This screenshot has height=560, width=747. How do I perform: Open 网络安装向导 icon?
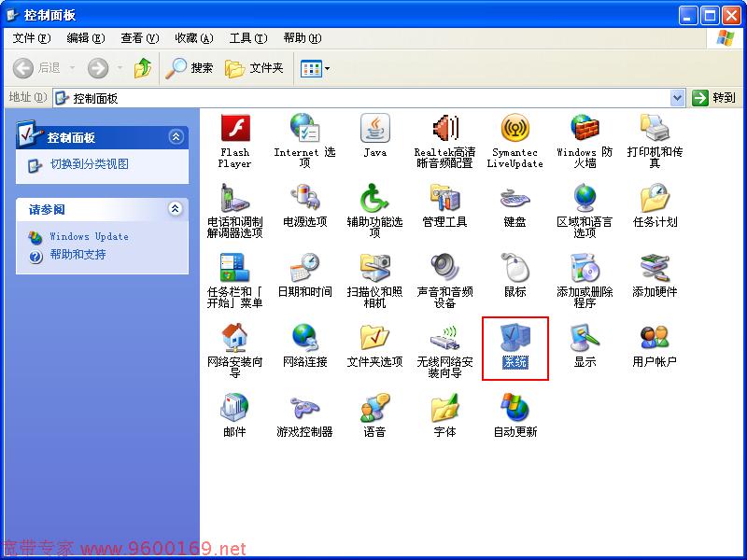pyautogui.click(x=235, y=351)
